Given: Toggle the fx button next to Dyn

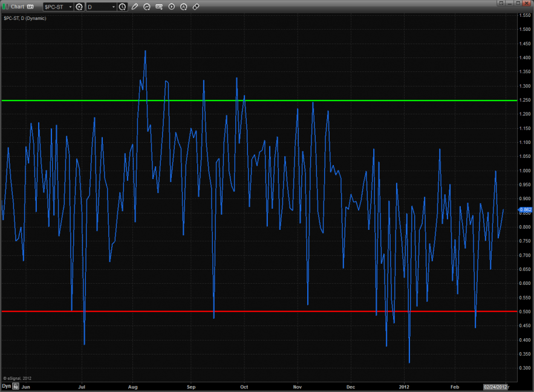Looking at the screenshot, I should coord(16,385).
